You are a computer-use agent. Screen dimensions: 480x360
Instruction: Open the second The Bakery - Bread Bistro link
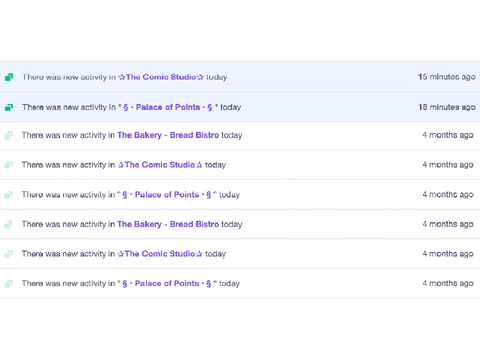coord(168,224)
